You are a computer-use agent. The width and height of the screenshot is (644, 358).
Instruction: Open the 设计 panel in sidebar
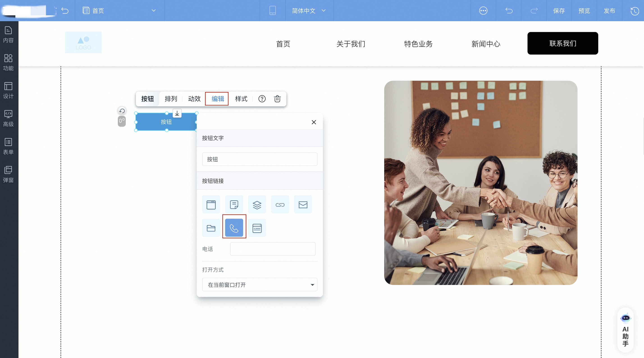tap(8, 90)
